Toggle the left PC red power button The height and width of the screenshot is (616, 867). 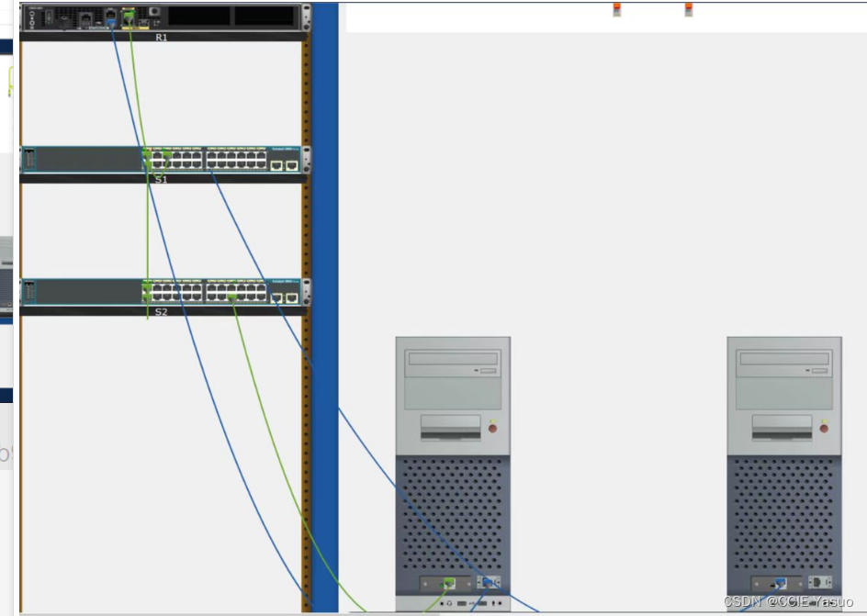click(492, 429)
